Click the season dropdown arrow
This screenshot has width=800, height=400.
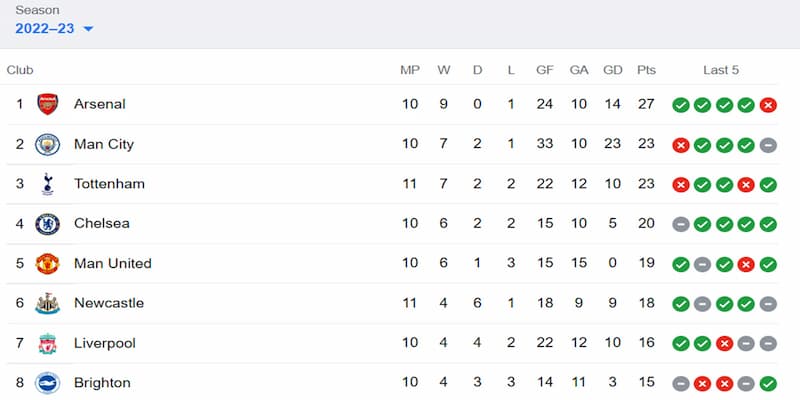coord(88,29)
